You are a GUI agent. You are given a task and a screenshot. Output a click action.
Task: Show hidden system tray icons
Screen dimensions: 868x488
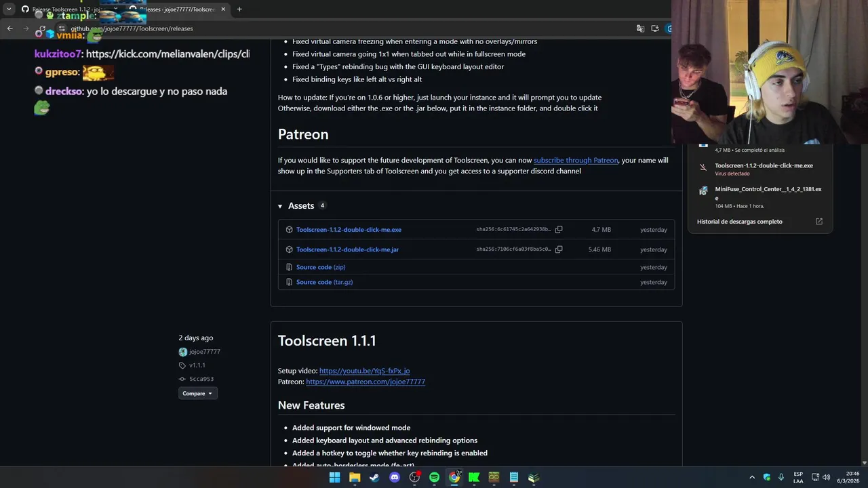click(x=751, y=477)
